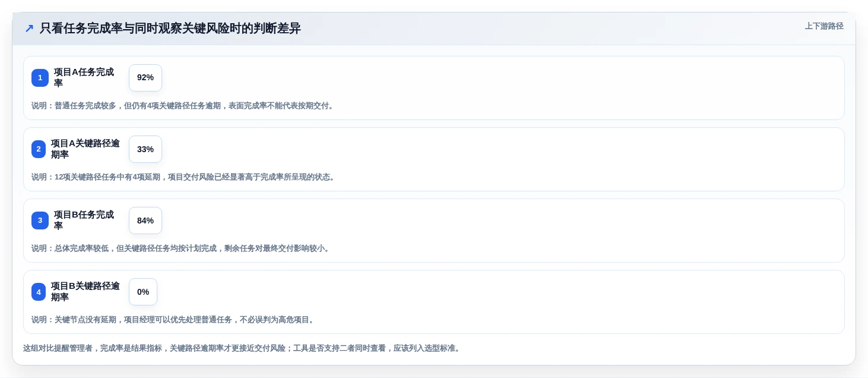
Task: Click the 33% value chip
Action: tap(145, 149)
